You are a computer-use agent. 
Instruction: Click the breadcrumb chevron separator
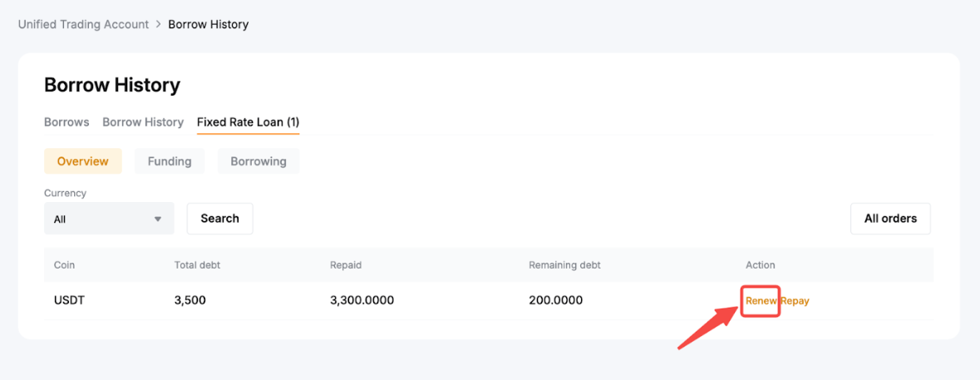(x=159, y=24)
